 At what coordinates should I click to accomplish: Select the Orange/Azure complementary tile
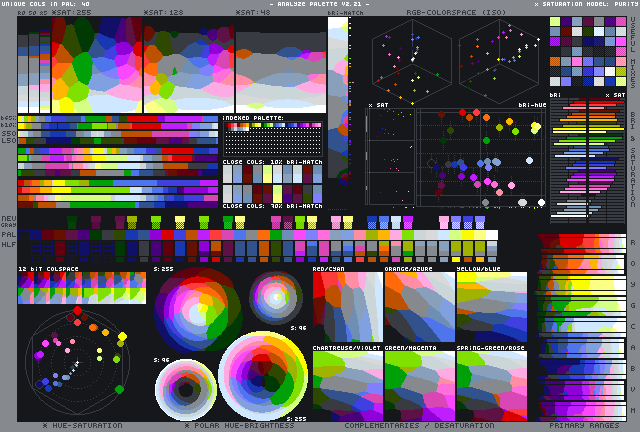pos(419,307)
